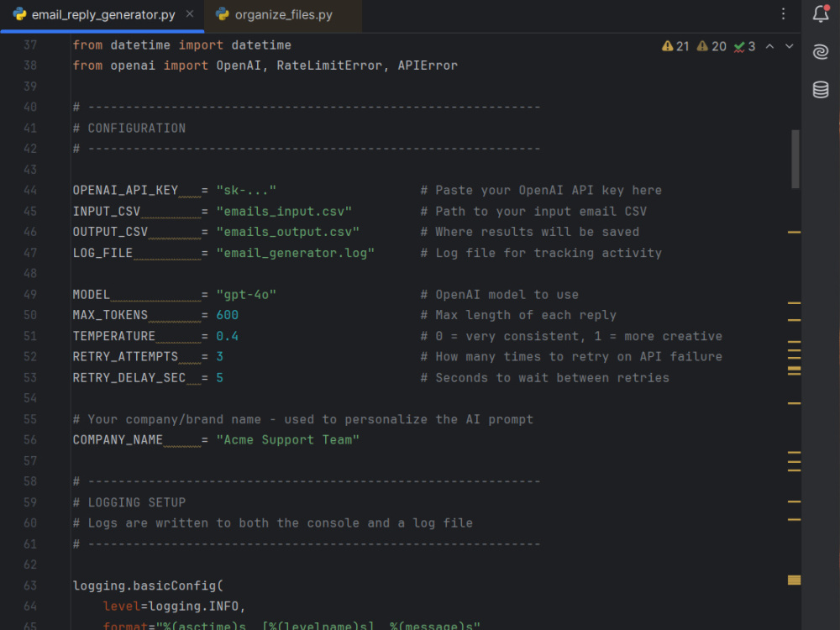Click the MAX_TOKENS value 600
This screenshot has height=630, width=840.
227,315
